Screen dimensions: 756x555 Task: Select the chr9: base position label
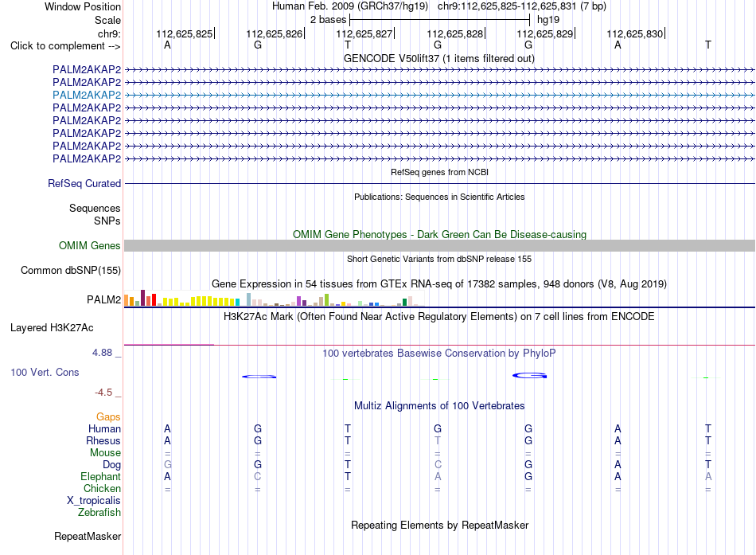tap(109, 33)
